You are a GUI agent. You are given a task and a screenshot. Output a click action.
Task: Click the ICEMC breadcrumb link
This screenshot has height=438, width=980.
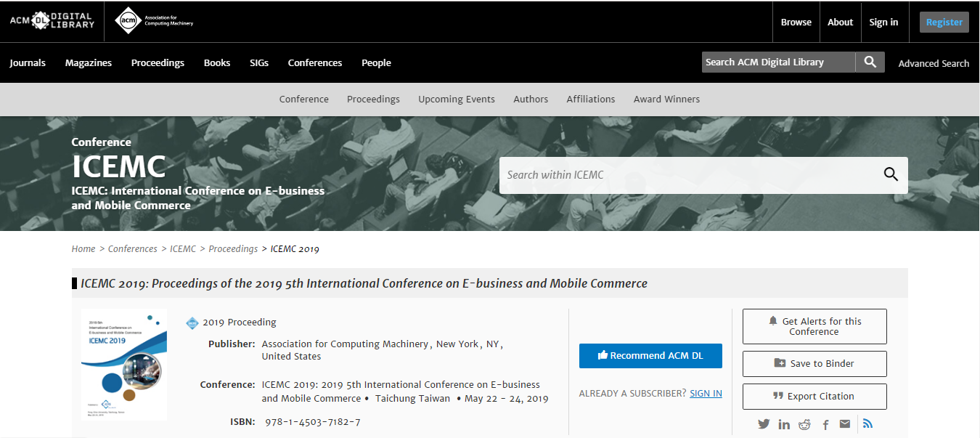coord(183,248)
